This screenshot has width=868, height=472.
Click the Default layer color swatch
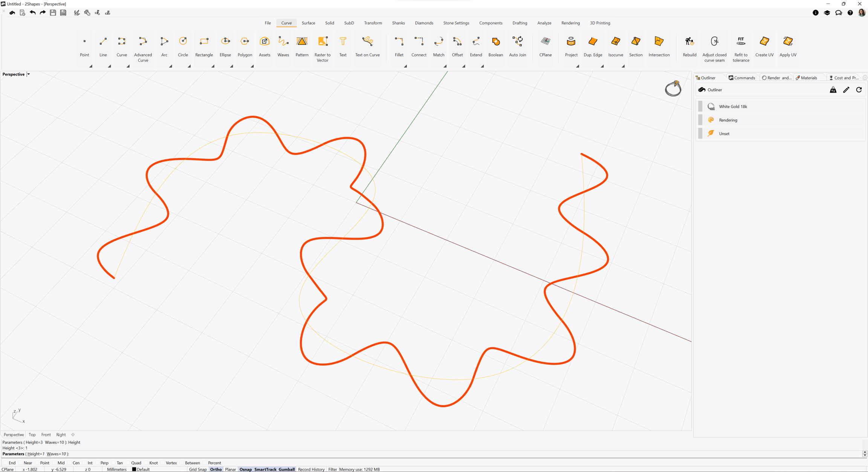[134, 469]
